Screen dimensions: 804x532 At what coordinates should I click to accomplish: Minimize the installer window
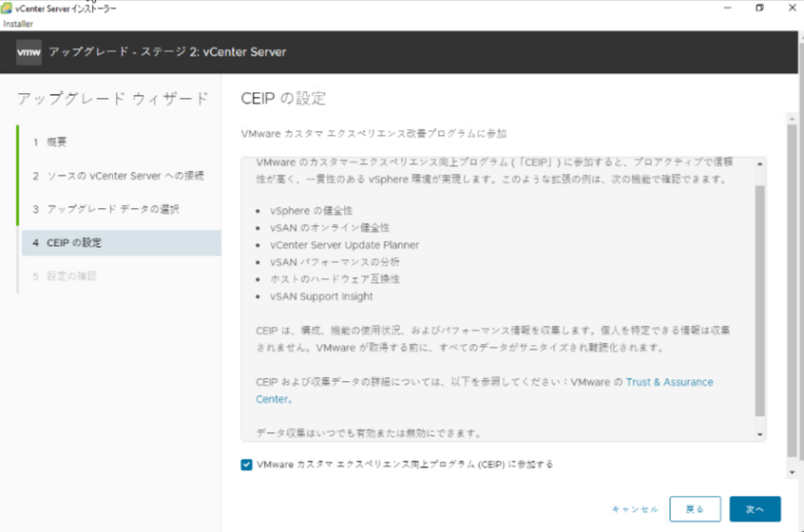point(728,9)
